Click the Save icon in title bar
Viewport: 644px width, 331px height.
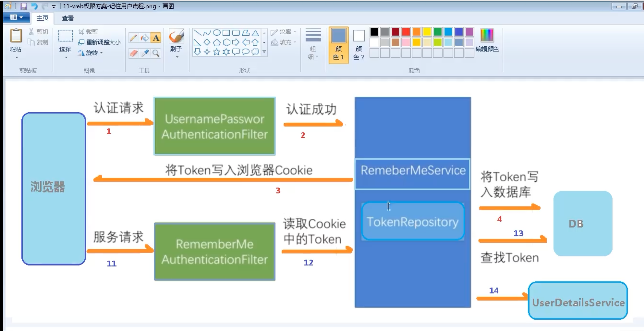(24, 6)
